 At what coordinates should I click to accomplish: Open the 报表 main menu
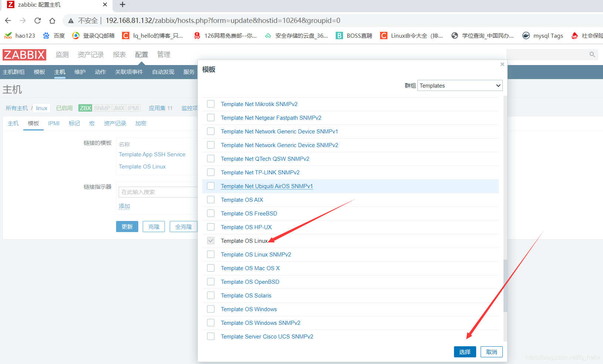(119, 55)
